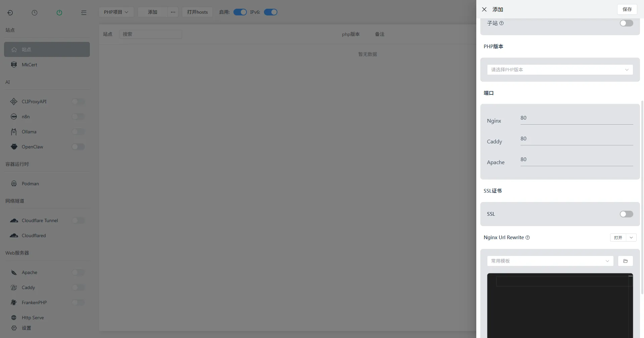The height and width of the screenshot is (338, 644).
Task: Open the 常用模板 dropdown
Action: coord(550,261)
